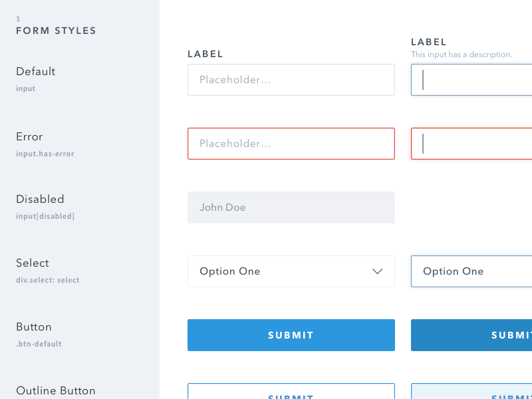Open the Error section from the sidebar
The width and height of the screenshot is (532, 399).
click(x=29, y=136)
